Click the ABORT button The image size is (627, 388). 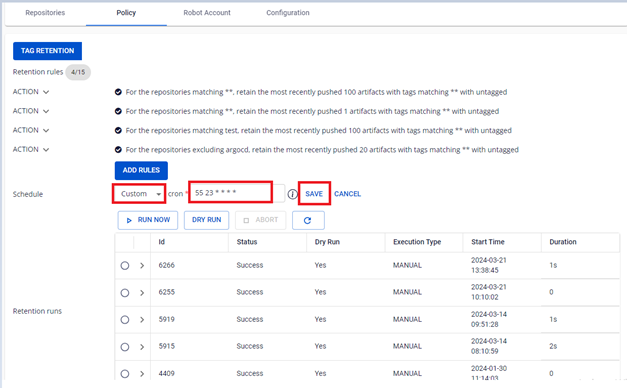click(x=261, y=220)
